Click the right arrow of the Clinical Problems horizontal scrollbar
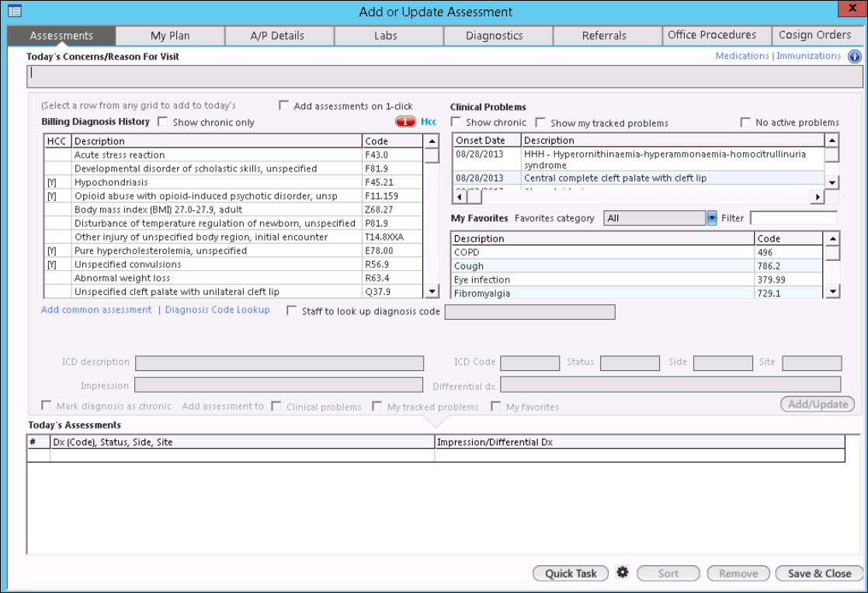This screenshot has height=593, width=868. [x=817, y=197]
